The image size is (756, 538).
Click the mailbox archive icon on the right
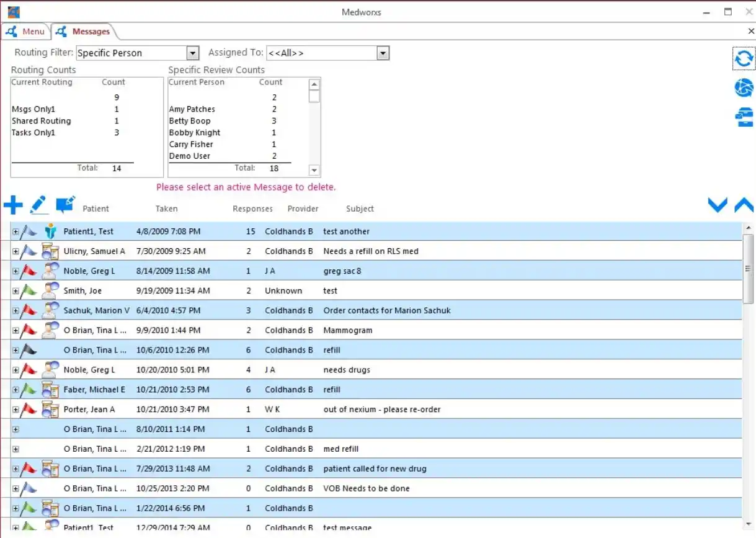click(x=743, y=117)
